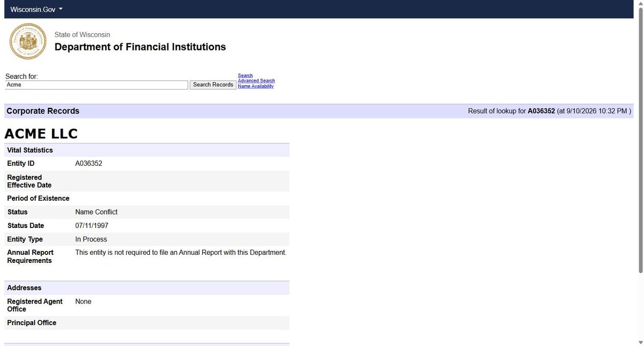Click the Entity Type label
The image size is (644, 346).
coord(25,239)
